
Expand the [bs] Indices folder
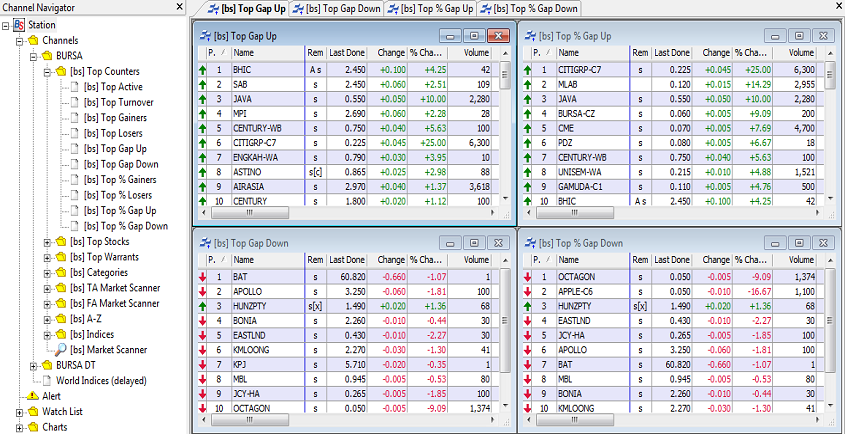click(47, 335)
